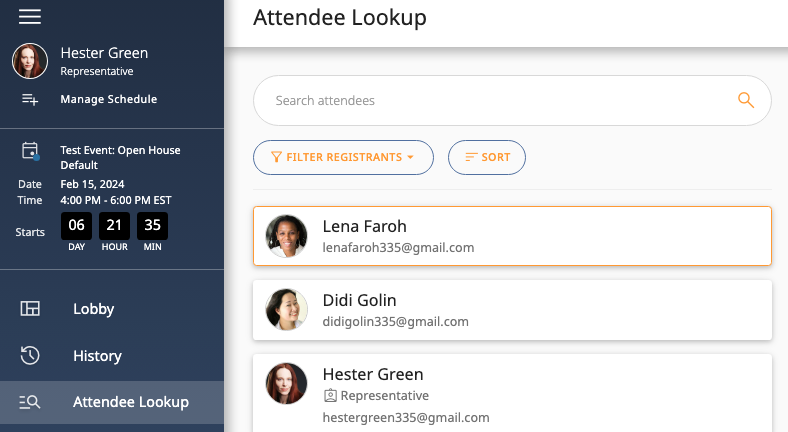Open the Sort options
Image resolution: width=788 pixels, height=432 pixels.
click(x=487, y=157)
